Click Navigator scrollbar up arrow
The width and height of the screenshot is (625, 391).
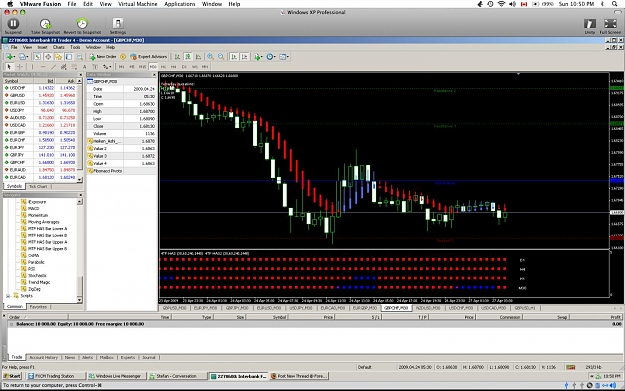pos(79,202)
